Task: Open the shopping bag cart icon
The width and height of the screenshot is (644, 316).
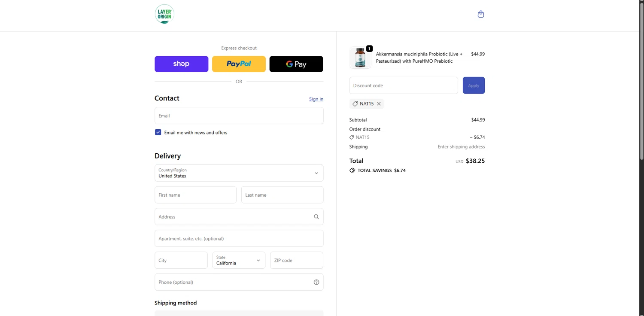Action: 481,14
